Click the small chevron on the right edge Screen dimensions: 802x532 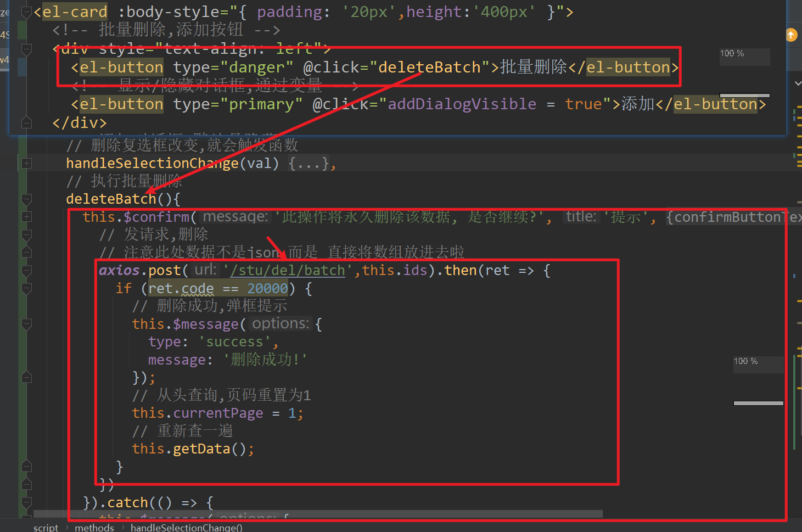click(x=798, y=83)
